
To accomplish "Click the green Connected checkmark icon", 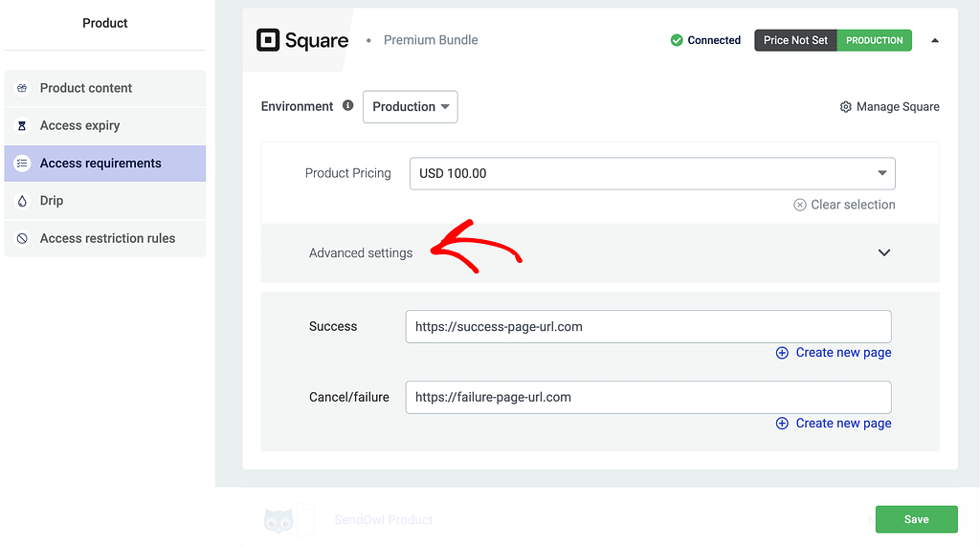I will [x=677, y=40].
